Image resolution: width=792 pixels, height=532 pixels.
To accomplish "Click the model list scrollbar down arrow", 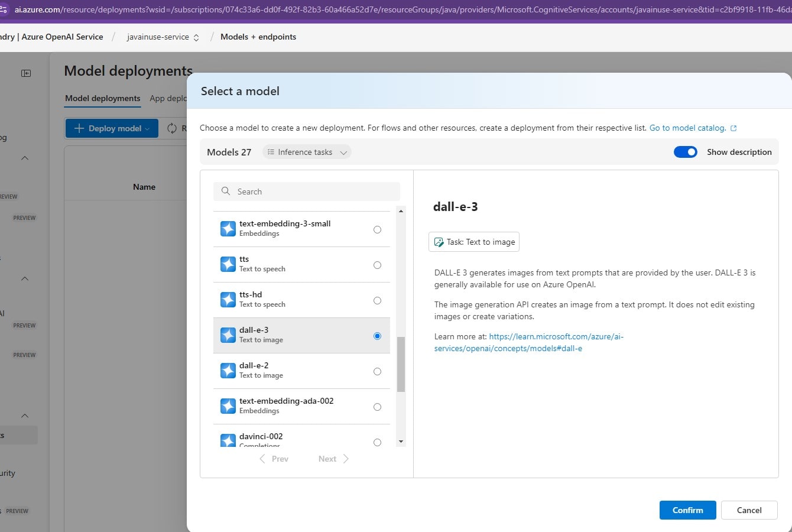I will [401, 442].
